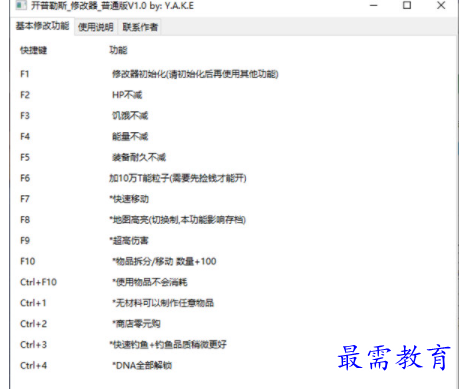The image size is (459, 389).
Task: Click the F7 hotkey label
Action: [x=25, y=199]
